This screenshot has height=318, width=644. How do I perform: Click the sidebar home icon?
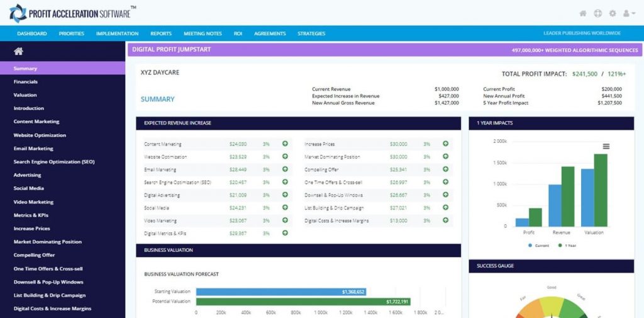[x=18, y=51]
